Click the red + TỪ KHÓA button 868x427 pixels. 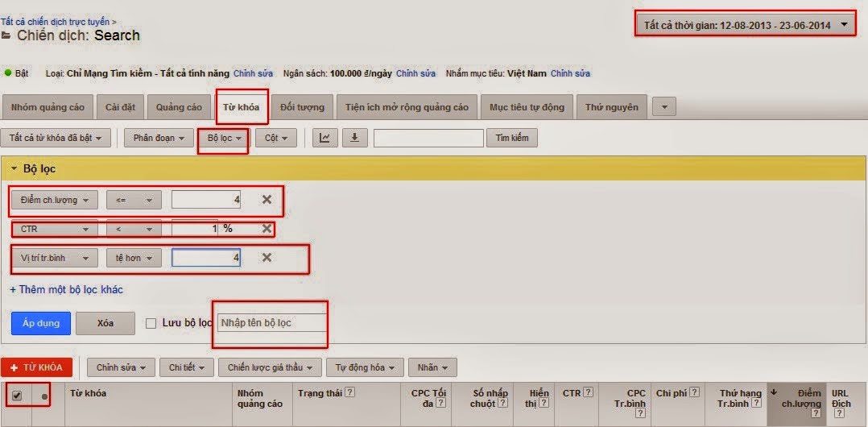coord(36,367)
